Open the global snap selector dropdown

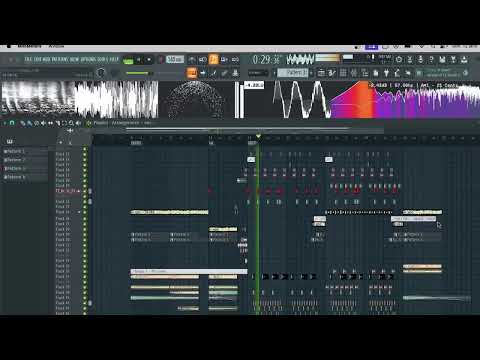[x=258, y=73]
